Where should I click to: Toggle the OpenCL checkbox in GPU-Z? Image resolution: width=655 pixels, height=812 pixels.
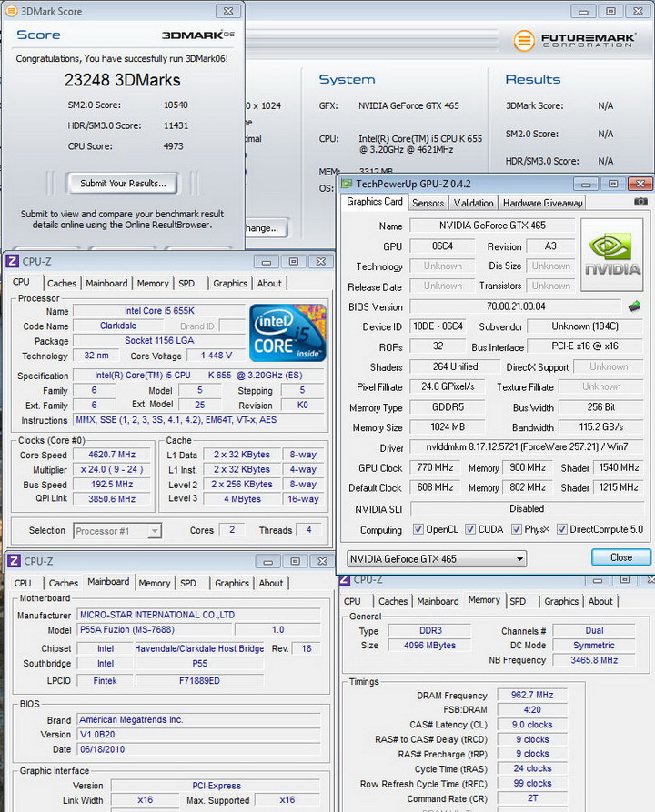point(418,528)
